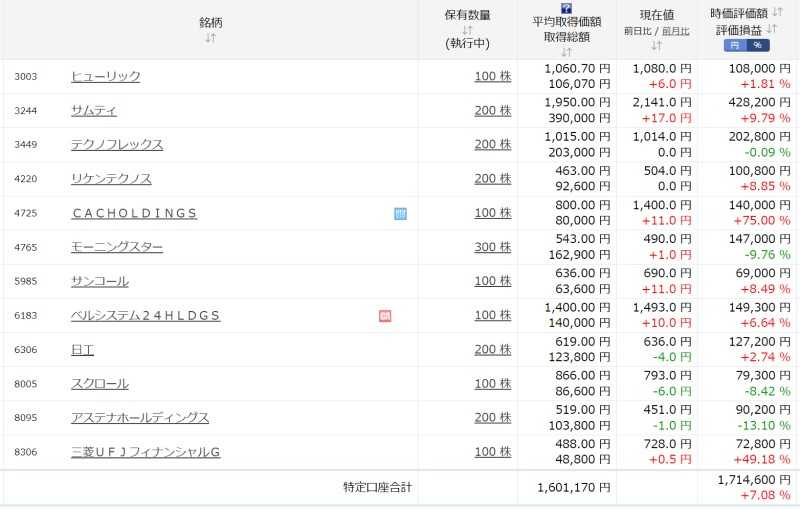
Task: Sort by 保有数量 using its arrow icon
Action: [467, 30]
